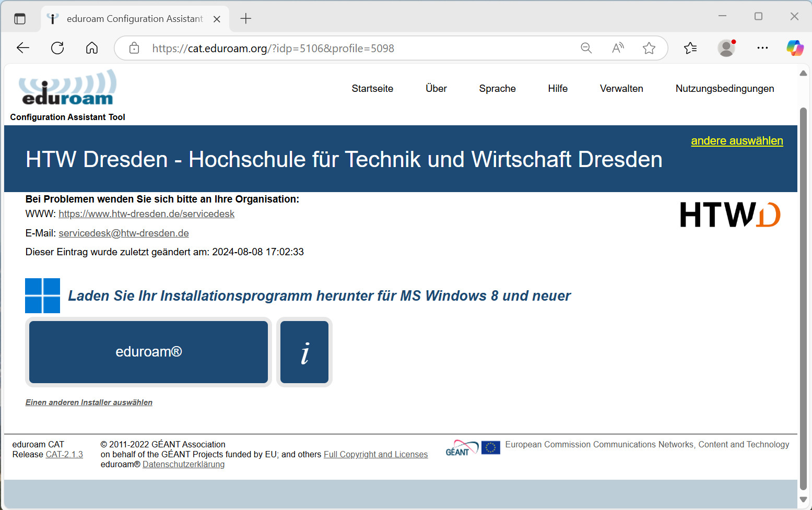Add this page to favorites

[649, 48]
